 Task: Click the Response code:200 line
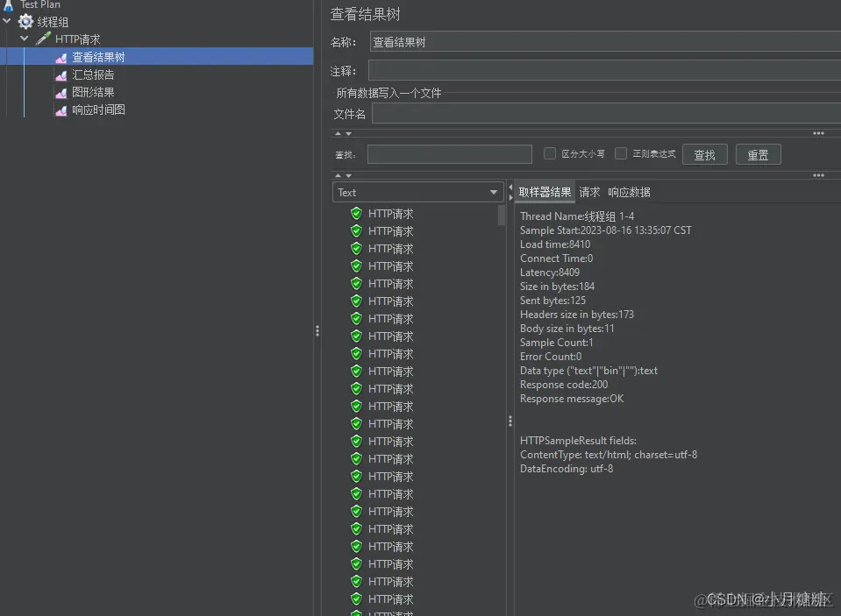[x=564, y=385]
